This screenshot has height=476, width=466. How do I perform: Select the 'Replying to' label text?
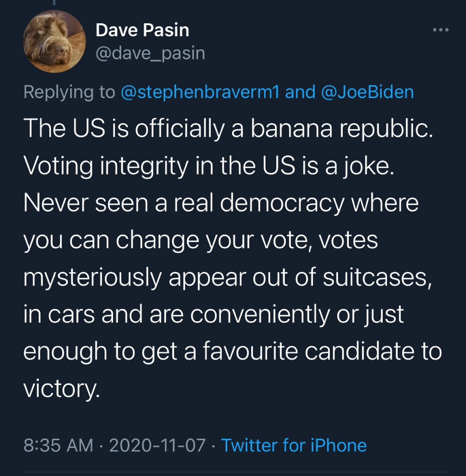click(x=69, y=92)
